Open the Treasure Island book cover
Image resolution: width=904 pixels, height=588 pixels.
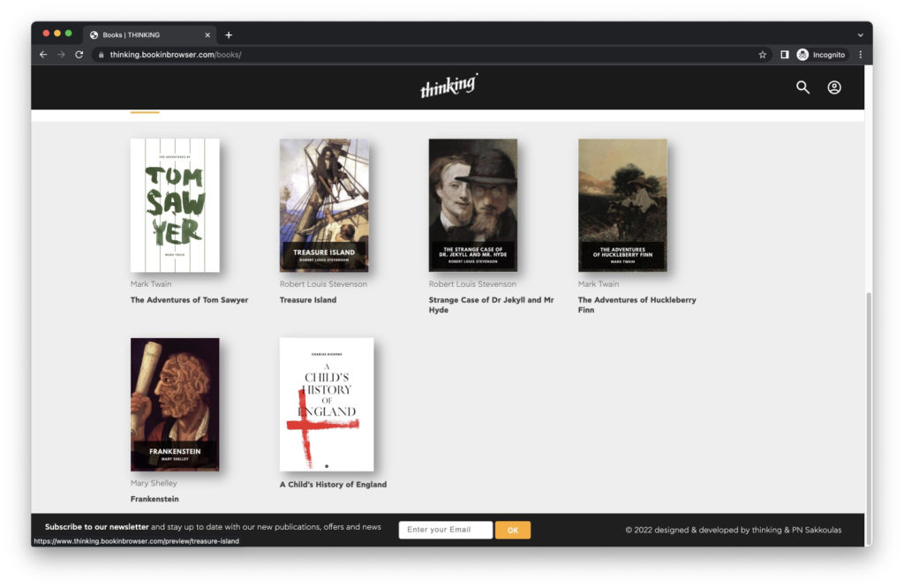[324, 205]
